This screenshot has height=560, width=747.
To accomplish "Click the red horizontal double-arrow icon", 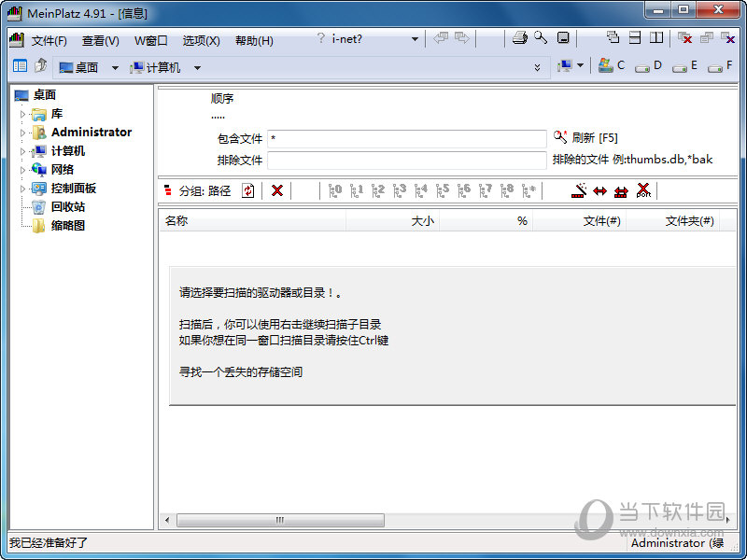I will [599, 191].
